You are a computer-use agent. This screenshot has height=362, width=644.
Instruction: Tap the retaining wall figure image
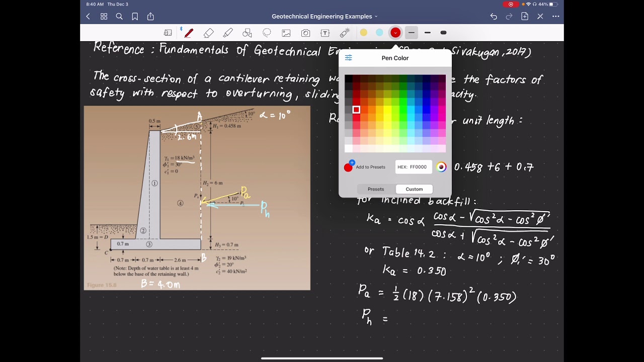[x=197, y=198]
